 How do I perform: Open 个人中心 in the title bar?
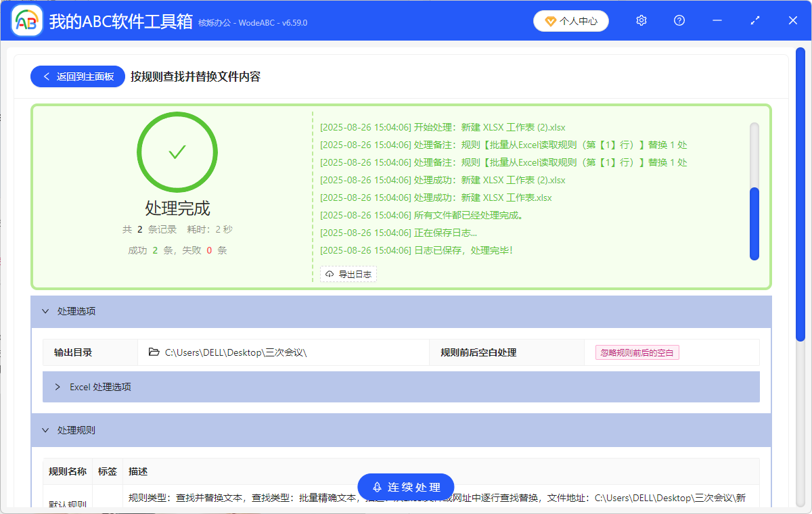pos(570,21)
